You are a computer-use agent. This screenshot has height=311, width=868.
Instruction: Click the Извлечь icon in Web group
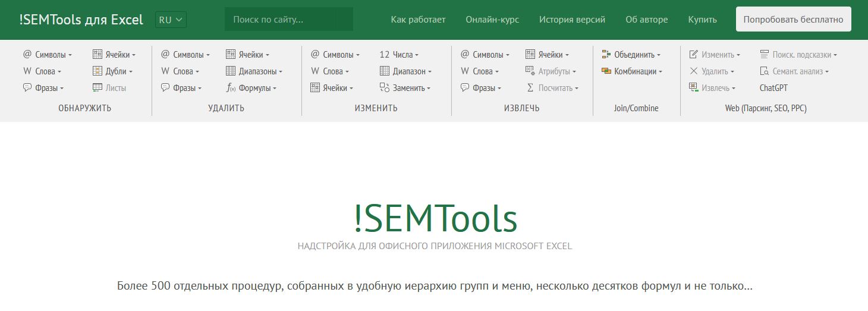(693, 88)
